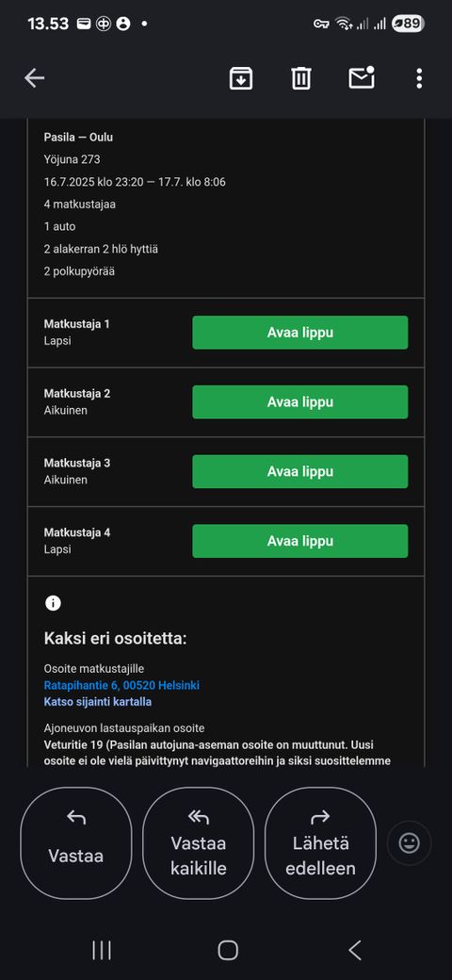This screenshot has height=980, width=452.
Task: Delete the email using the trash icon
Action: pyautogui.click(x=301, y=78)
